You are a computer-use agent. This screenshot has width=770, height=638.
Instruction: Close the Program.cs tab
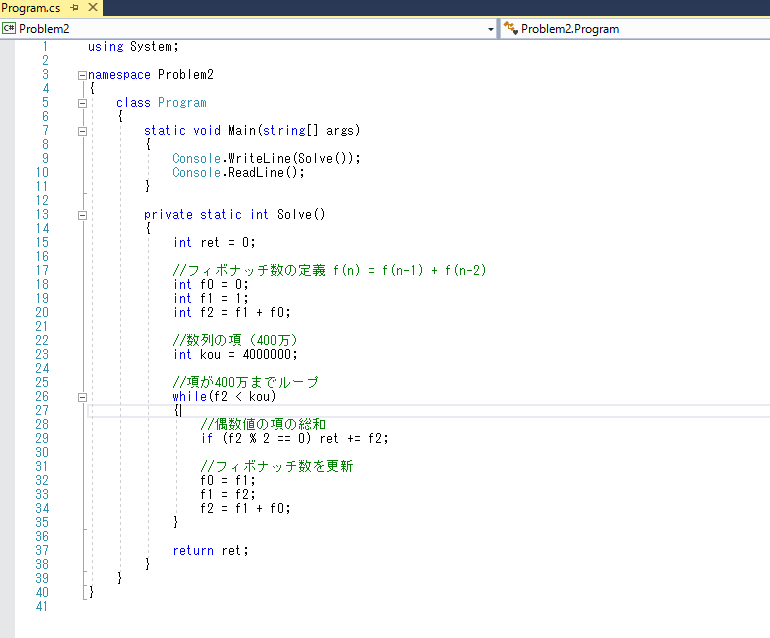click(x=92, y=7)
